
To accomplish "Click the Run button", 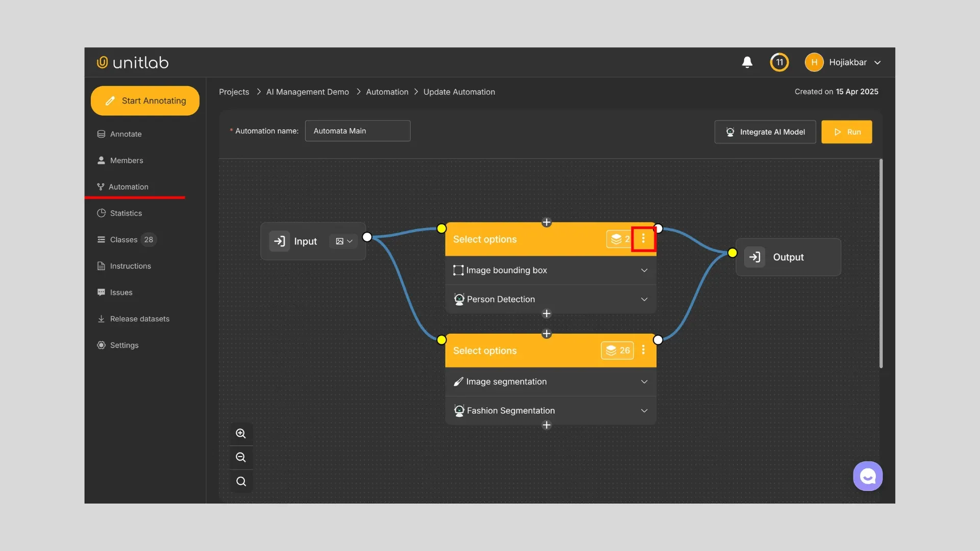I will (846, 132).
